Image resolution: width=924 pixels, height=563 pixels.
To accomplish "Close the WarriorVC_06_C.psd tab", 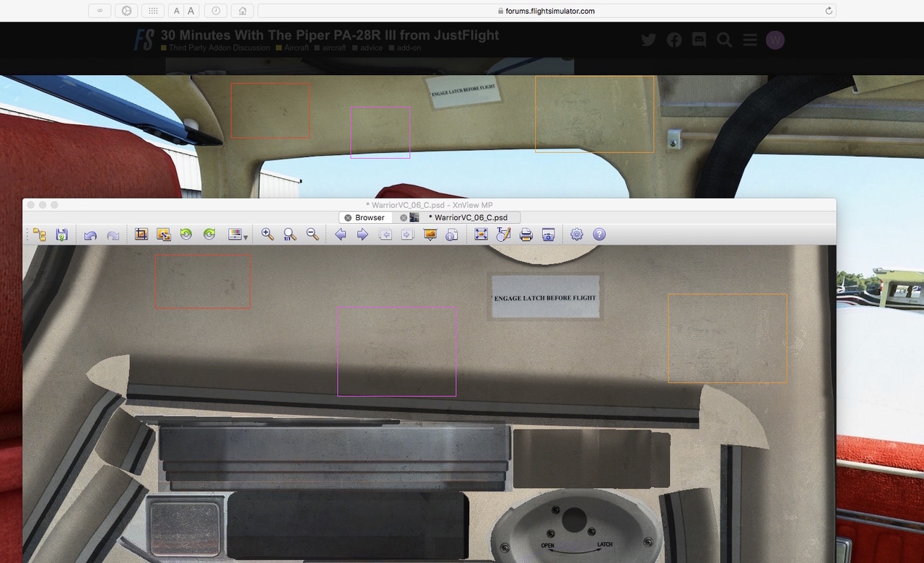I will pos(404,217).
